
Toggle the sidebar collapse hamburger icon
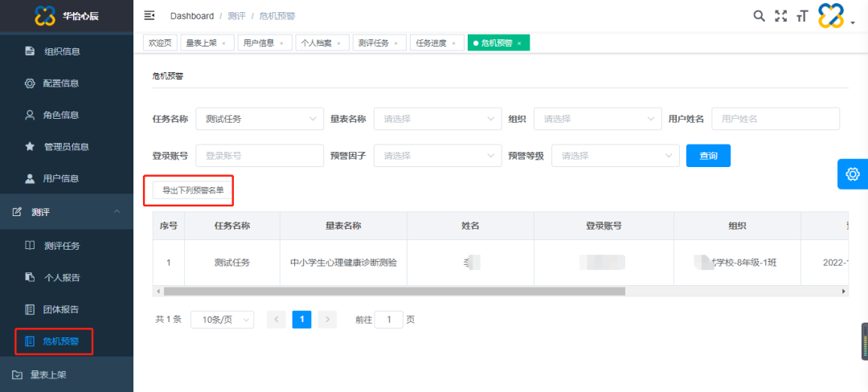(149, 15)
